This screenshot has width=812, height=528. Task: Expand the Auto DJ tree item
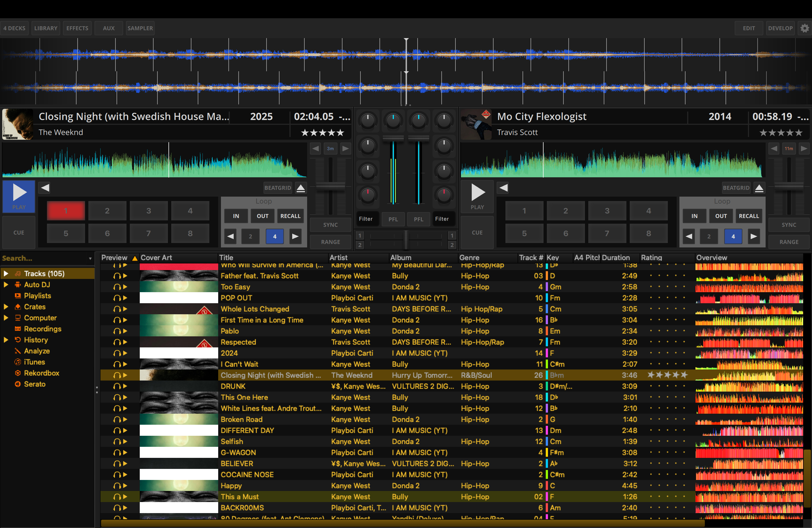tap(6, 284)
